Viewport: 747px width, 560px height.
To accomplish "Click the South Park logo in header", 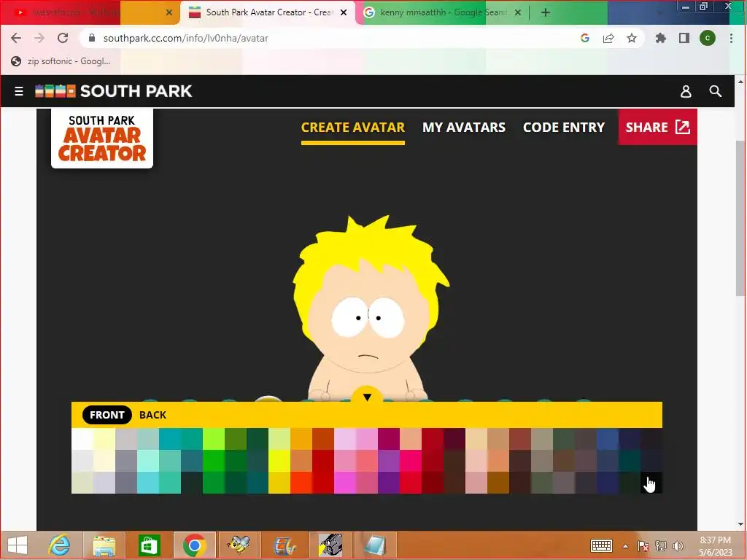I will (114, 91).
